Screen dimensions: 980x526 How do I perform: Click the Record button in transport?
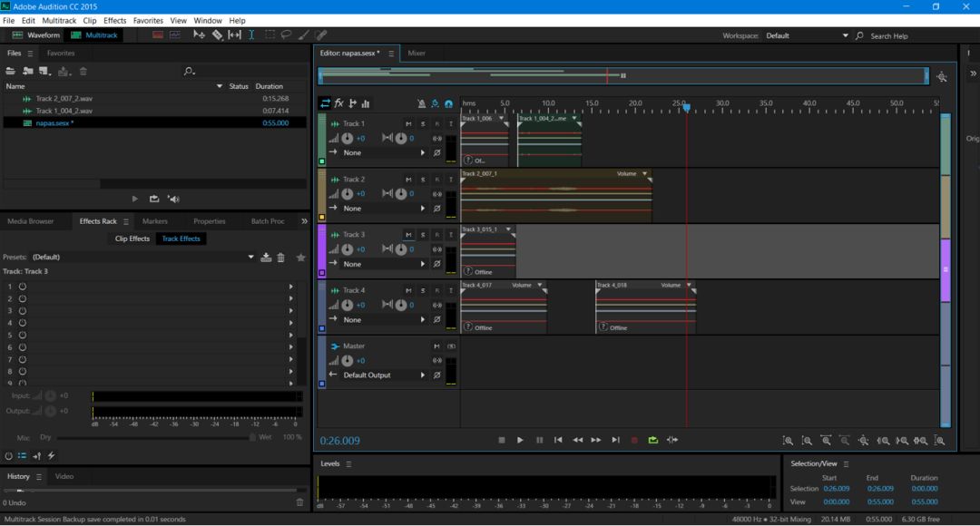pos(634,441)
